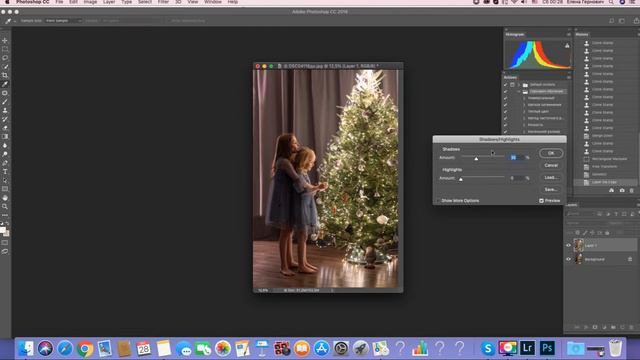This screenshot has height=360, width=640.
Task: Hide the Background layer eye
Action: click(568, 259)
